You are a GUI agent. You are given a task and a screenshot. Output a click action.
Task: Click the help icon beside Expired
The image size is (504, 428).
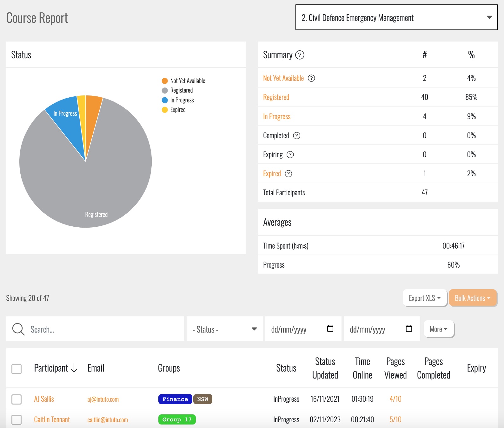(288, 174)
